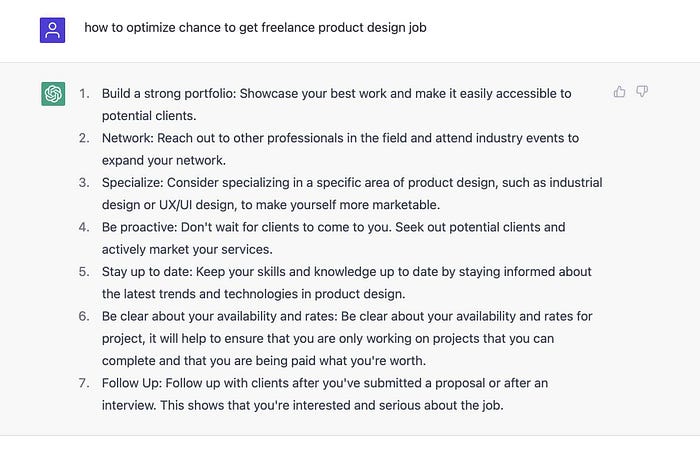Click the "Be proactive:" list item

tap(333, 238)
